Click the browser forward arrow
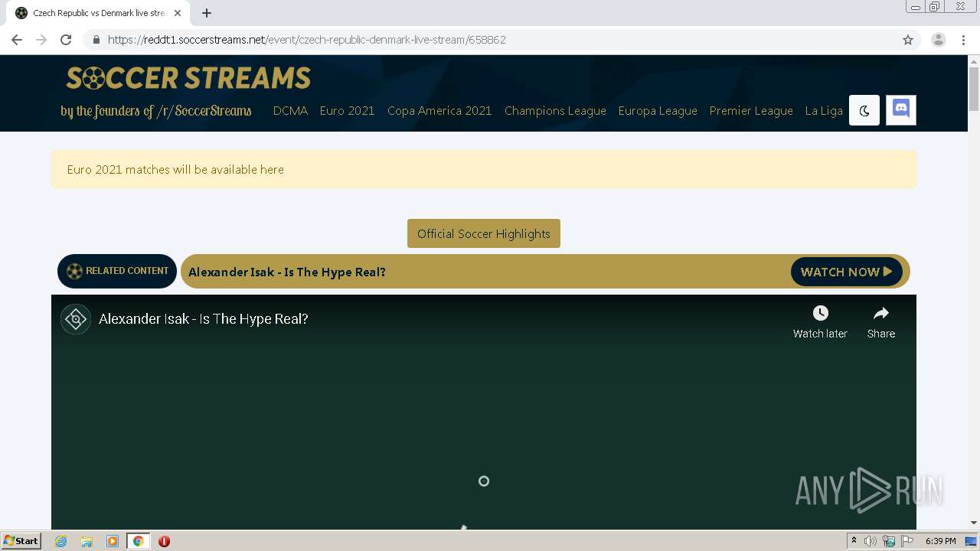 [41, 40]
